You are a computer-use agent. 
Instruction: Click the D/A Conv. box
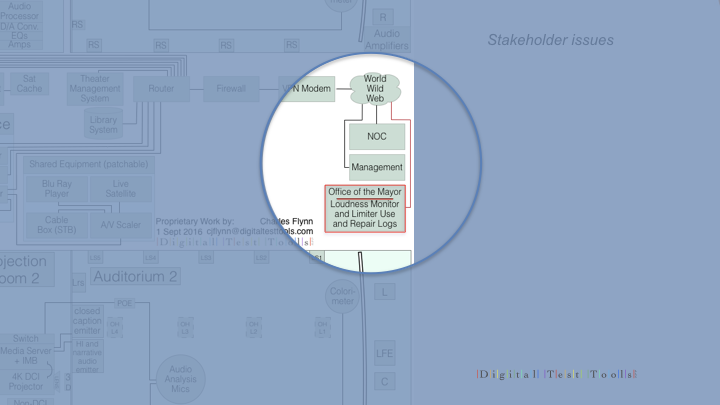click(x=19, y=26)
